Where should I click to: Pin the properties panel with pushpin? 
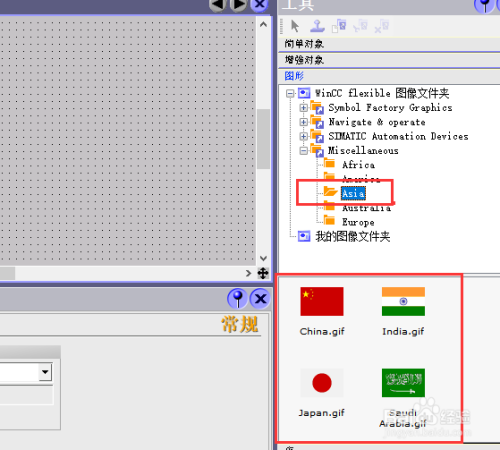[x=238, y=298]
